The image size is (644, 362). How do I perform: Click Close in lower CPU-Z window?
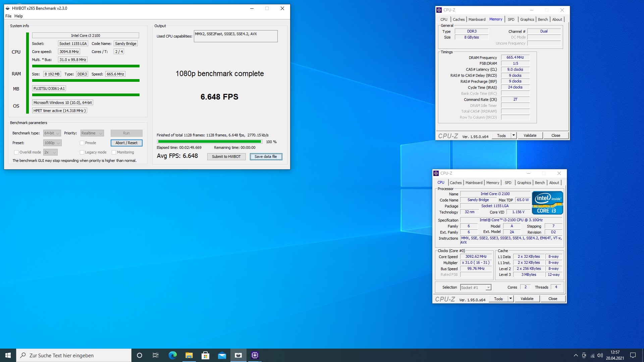coord(553,299)
